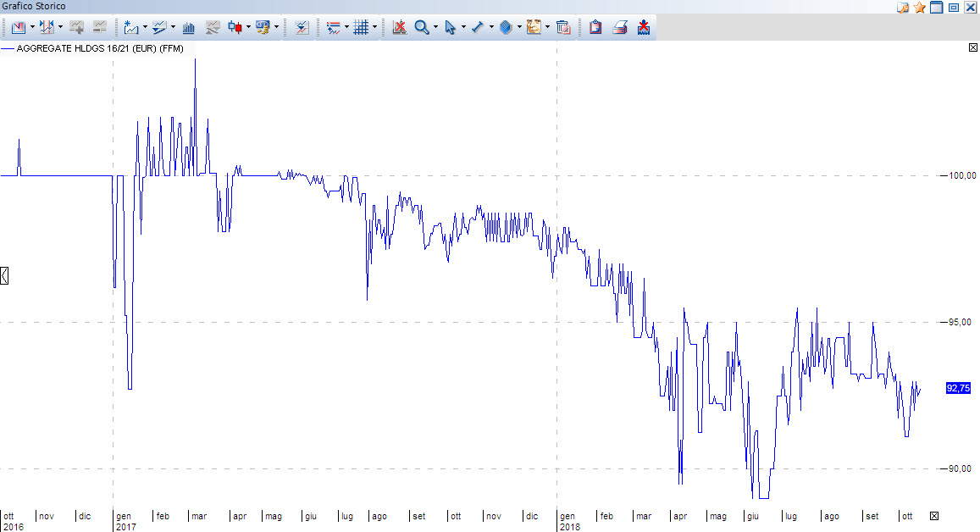Open dropdown beside the blue cube icon
Image resolution: width=980 pixels, height=532 pixels.
point(519,27)
